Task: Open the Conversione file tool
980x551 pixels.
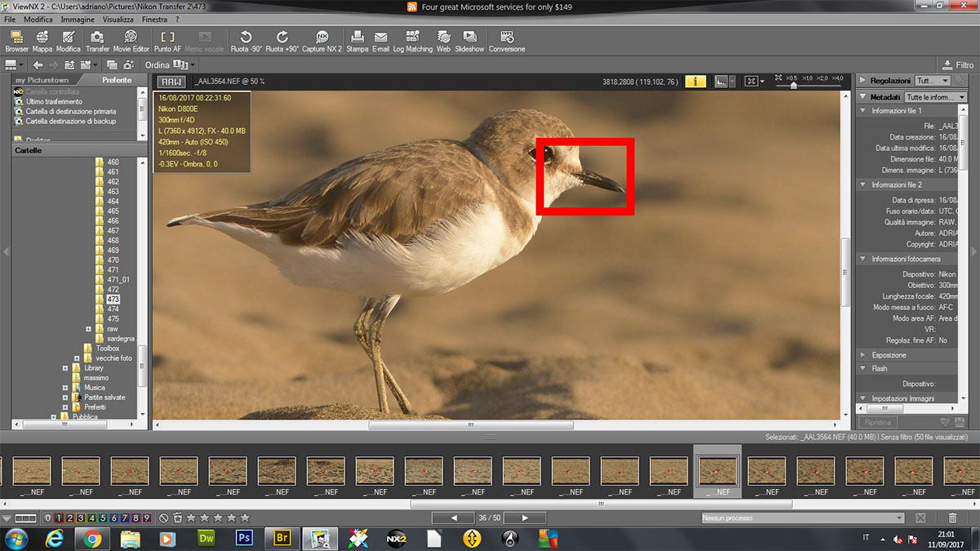Action: coord(506,40)
